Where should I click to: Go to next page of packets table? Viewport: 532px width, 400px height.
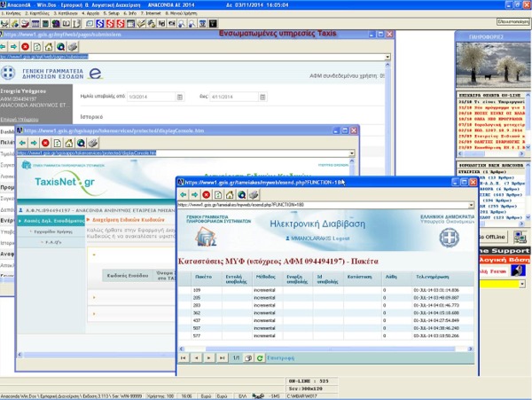coord(209,358)
